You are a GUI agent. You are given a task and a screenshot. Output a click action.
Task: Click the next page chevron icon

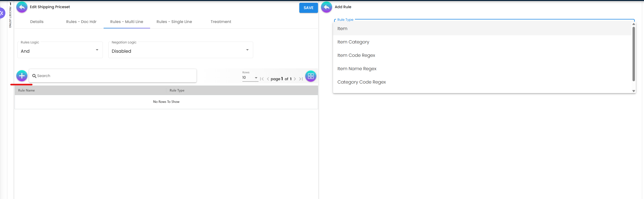click(x=295, y=79)
